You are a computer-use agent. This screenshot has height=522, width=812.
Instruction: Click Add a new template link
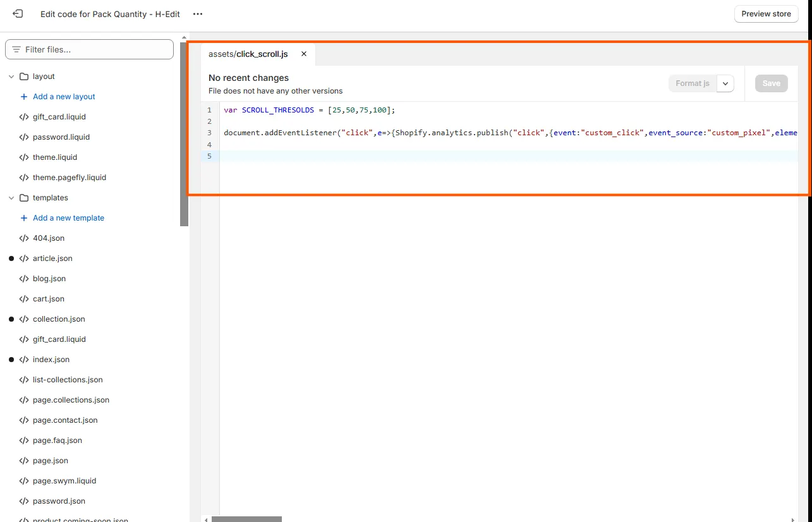68,218
